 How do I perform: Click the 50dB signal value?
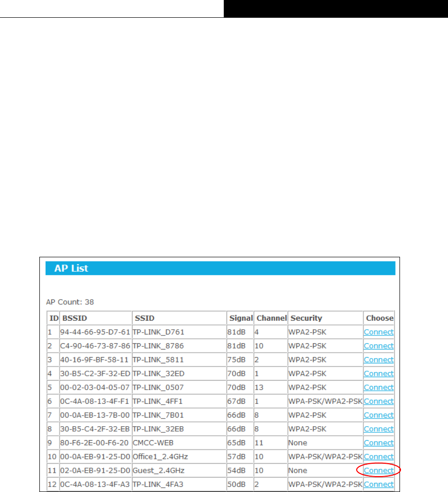[236, 484]
